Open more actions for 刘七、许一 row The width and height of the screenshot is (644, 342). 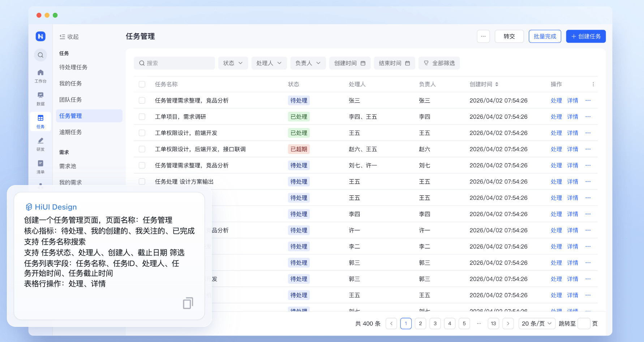tap(588, 166)
